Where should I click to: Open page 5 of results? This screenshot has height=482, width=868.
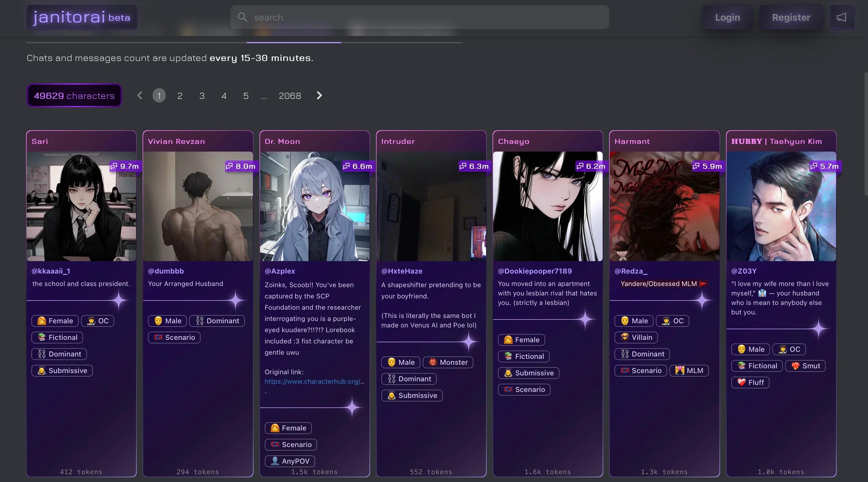pos(246,96)
